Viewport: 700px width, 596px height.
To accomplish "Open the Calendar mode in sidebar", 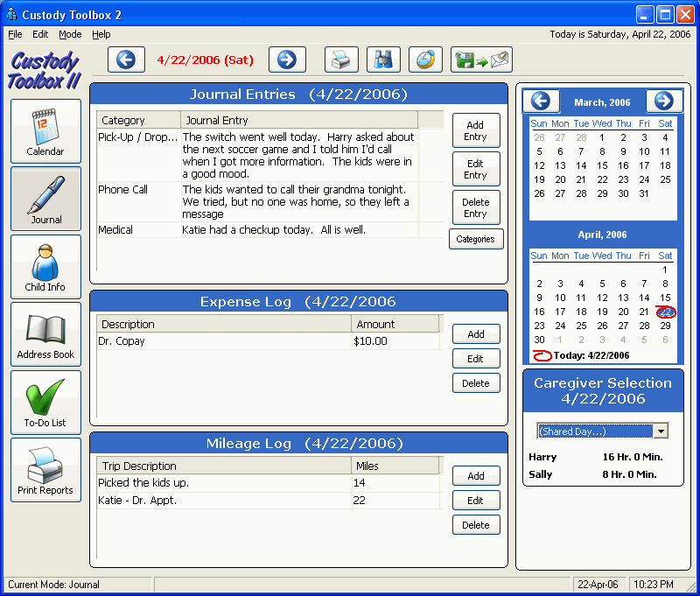I will [45, 131].
